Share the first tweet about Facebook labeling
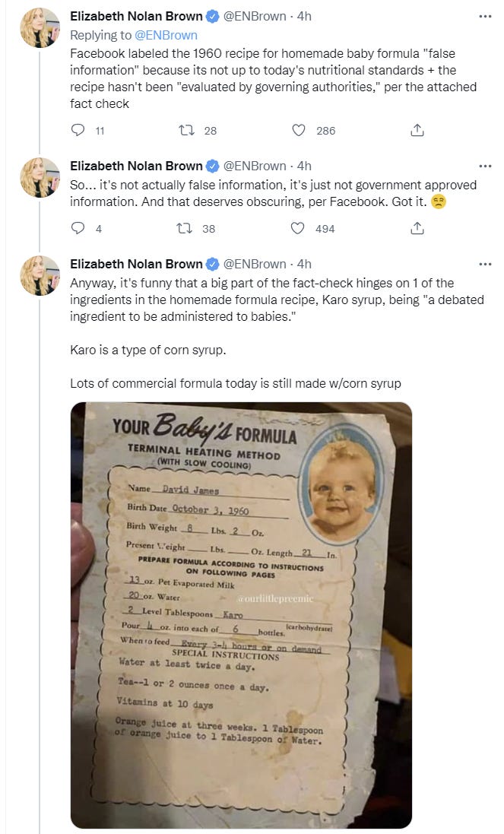Screen dimensions: 504x834 coord(417,130)
